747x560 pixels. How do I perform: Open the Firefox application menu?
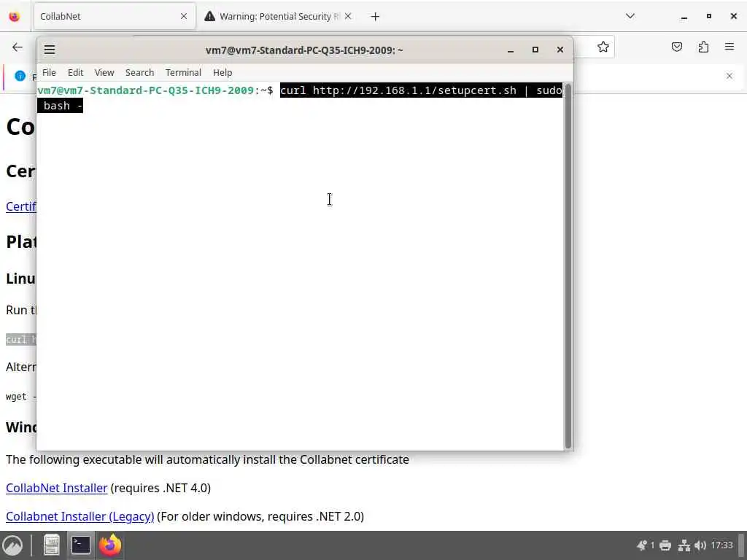pyautogui.click(x=729, y=47)
